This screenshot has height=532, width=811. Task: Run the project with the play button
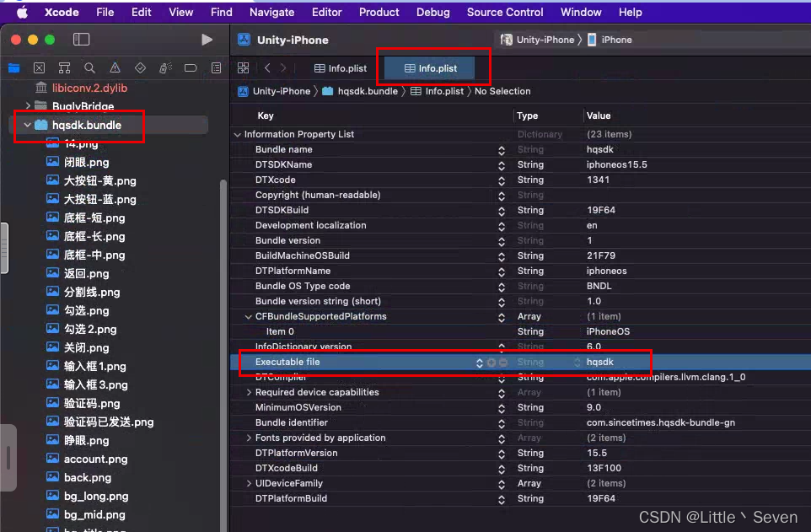[x=207, y=40]
